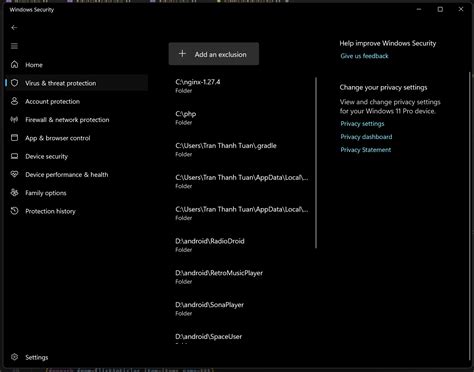Image resolution: width=474 pixels, height=372 pixels.
Task: Click the Device security laptop icon
Action: 14,156
